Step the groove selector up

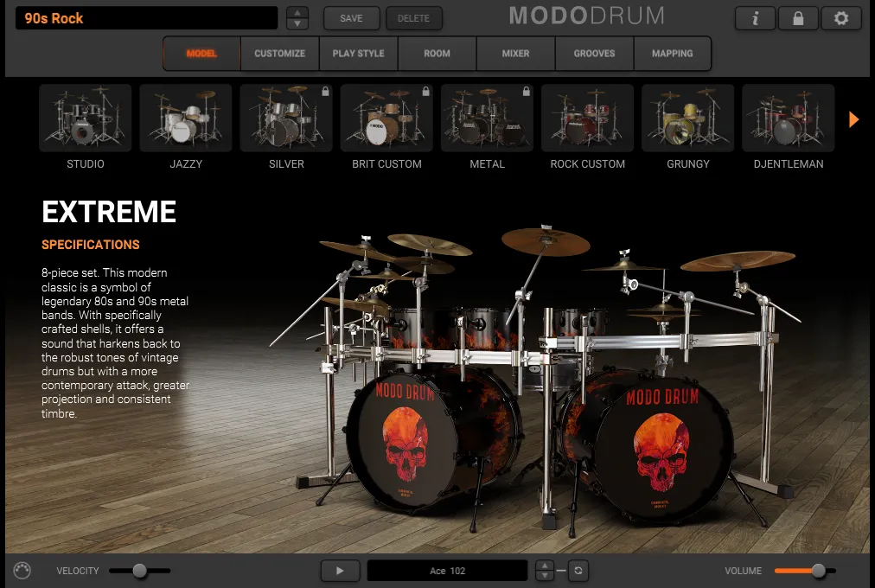coord(545,566)
